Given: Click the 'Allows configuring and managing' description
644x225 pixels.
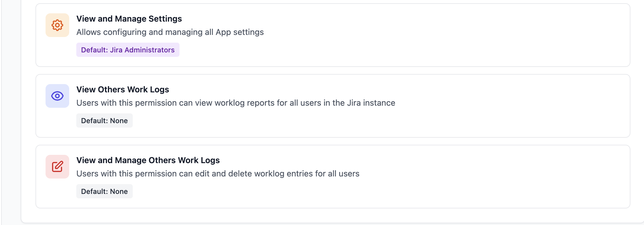Looking at the screenshot, I should pos(142,32).
